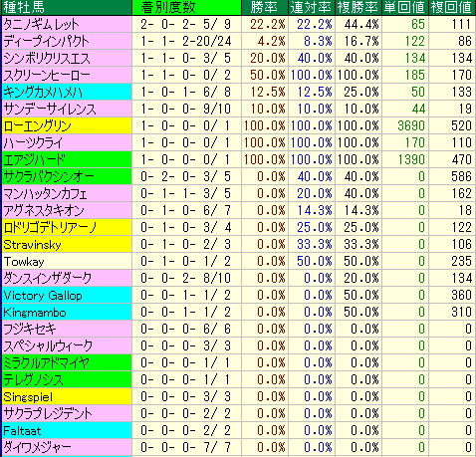Viewport: 476px width, 457px height.
Task: Select the アグネスタキオン sire name
Action: pos(44,210)
